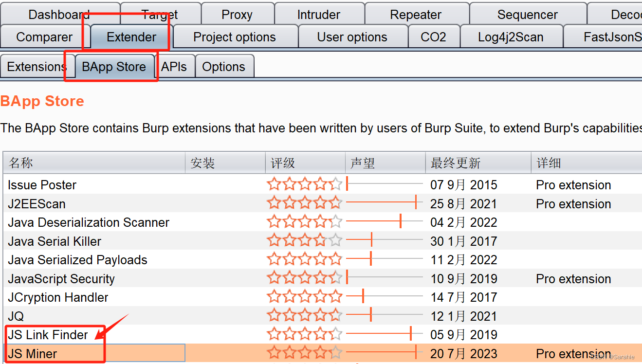Switch to the CO2 tab
The image size is (642, 364).
pos(433,37)
